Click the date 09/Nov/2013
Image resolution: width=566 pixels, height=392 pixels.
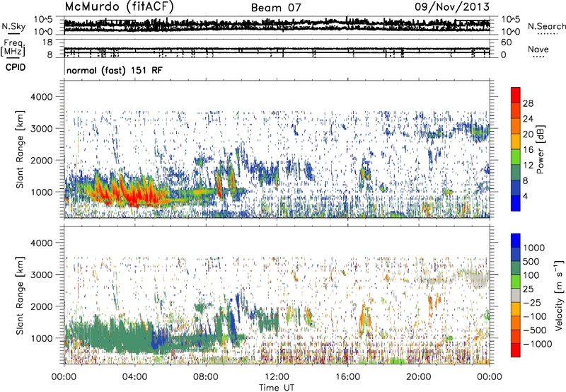click(x=452, y=6)
